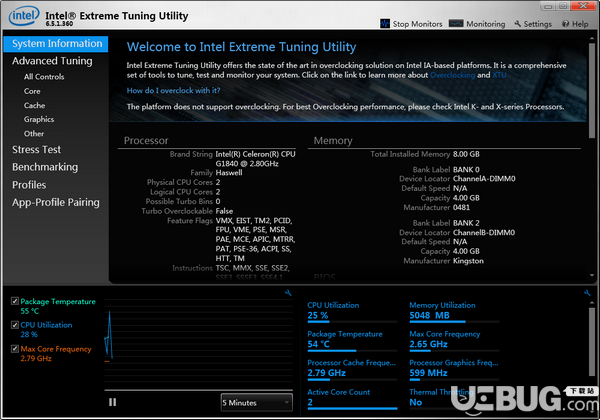Click Monitoring text in top bar
The height and width of the screenshot is (420, 600).
coord(486,24)
